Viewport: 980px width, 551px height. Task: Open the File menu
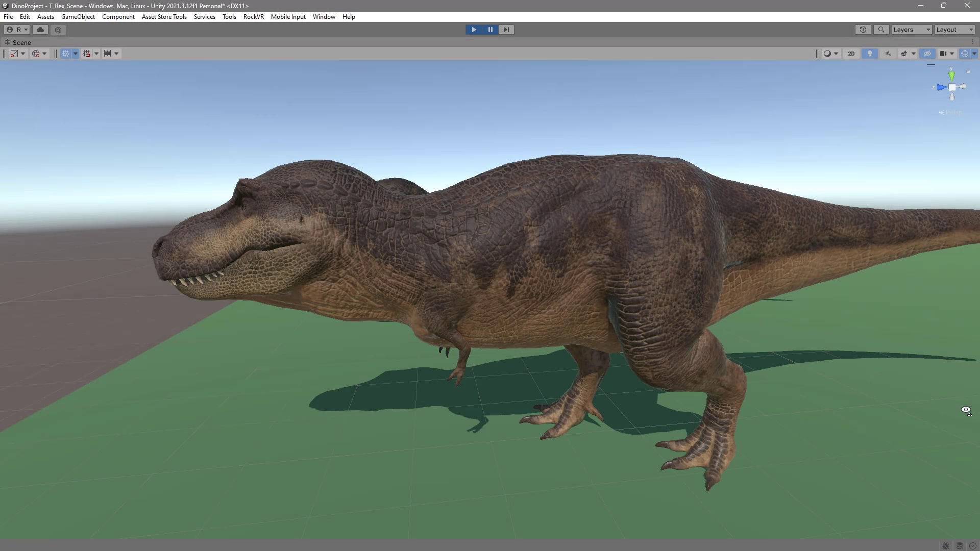point(8,17)
